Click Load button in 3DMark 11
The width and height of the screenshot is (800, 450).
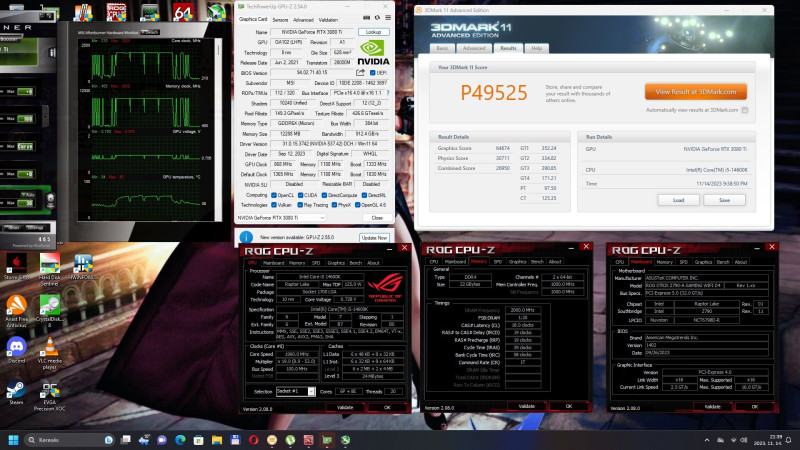[x=678, y=200]
